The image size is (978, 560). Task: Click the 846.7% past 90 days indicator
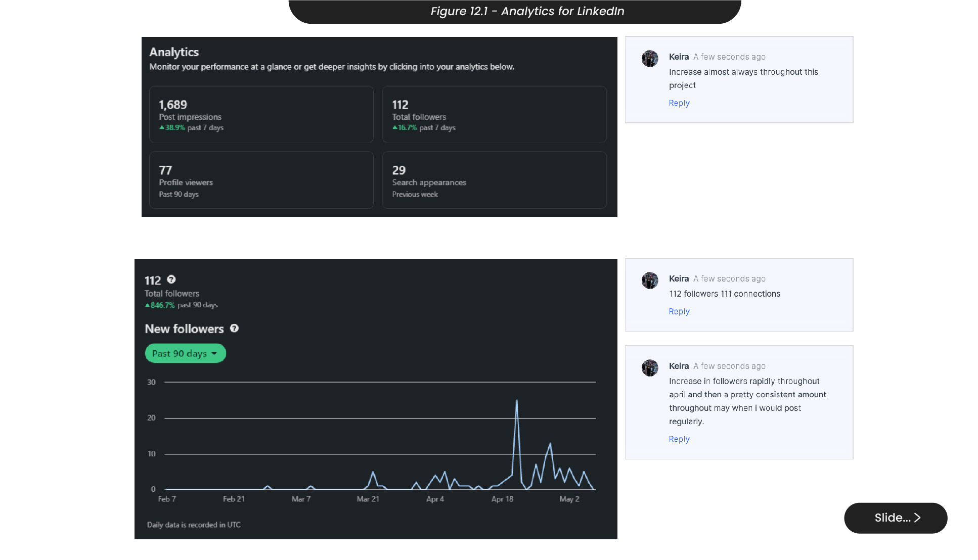181,305
